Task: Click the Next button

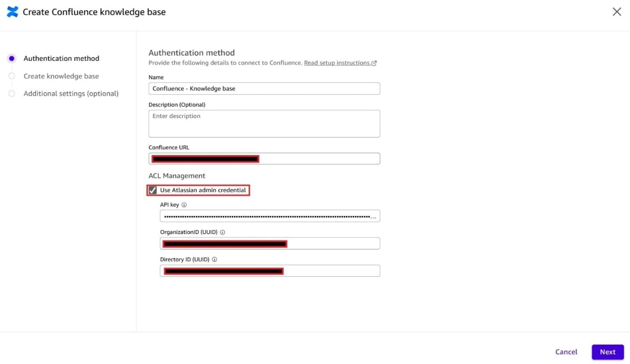Action: click(608, 352)
